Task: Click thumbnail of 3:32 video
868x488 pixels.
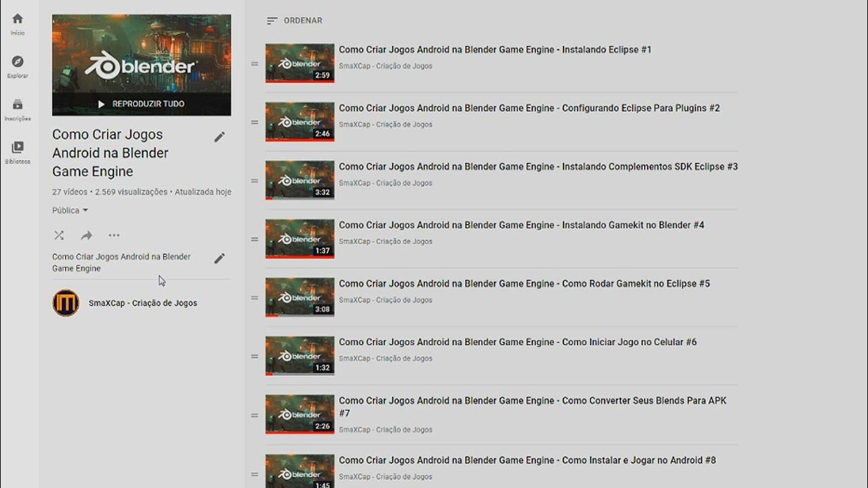Action: tap(300, 180)
